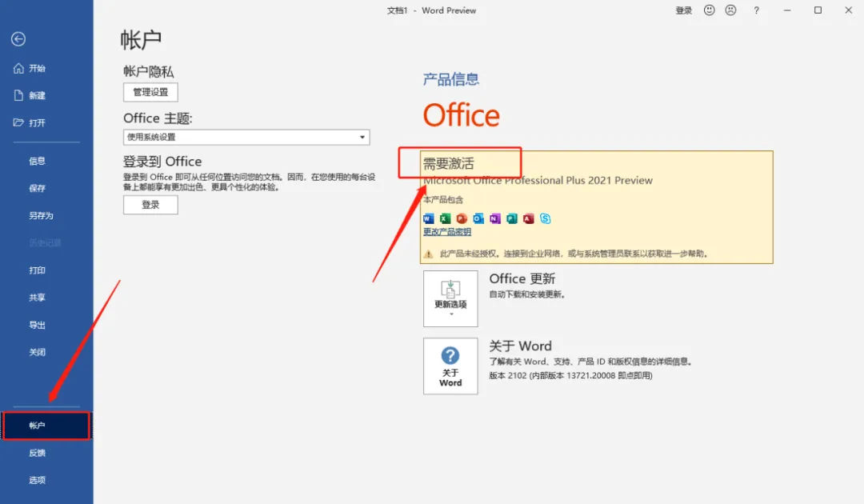The height and width of the screenshot is (504, 864).
Task: Click the Outlook app icon in product list
Action: point(478,218)
